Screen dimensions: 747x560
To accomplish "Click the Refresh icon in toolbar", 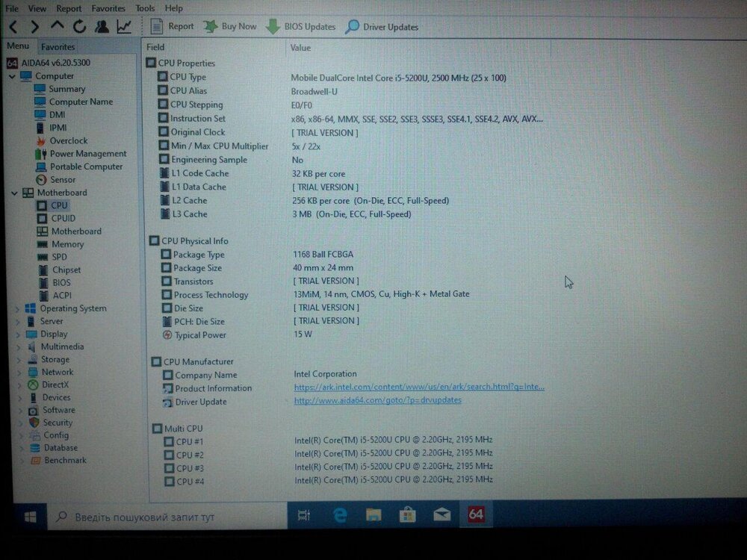I will click(79, 27).
